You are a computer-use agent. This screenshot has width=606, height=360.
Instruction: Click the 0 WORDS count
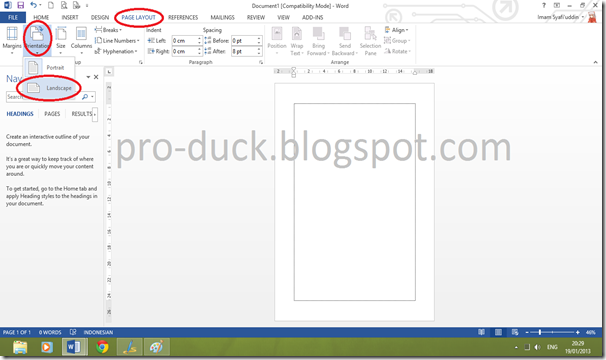pyautogui.click(x=50, y=332)
